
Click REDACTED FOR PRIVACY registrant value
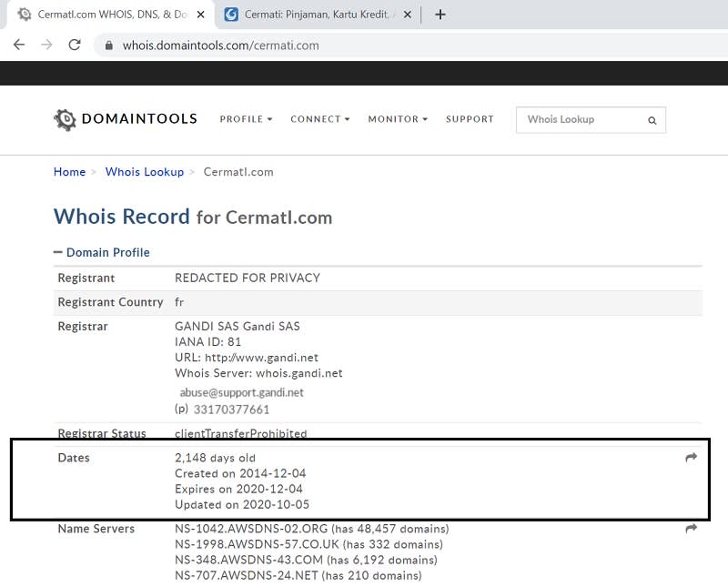point(248,278)
